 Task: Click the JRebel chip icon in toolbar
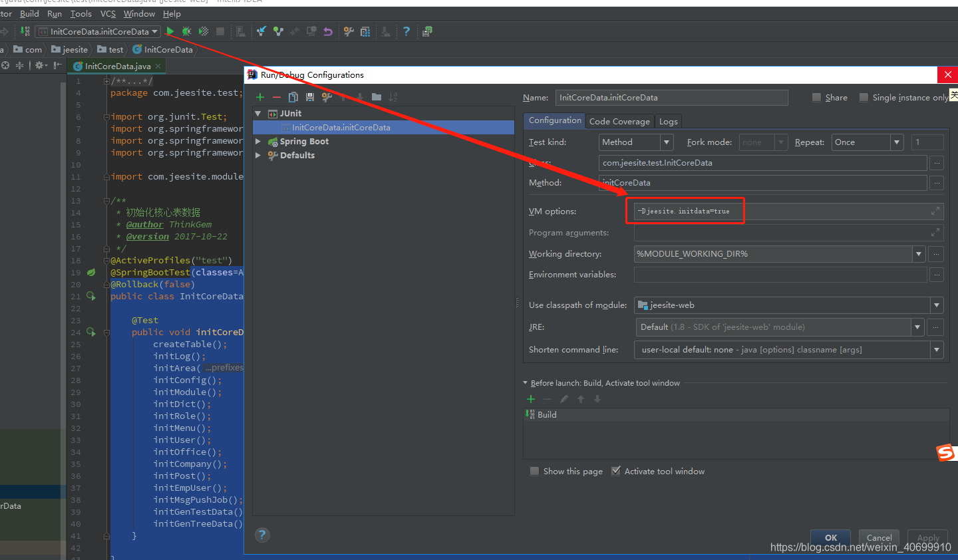(427, 31)
